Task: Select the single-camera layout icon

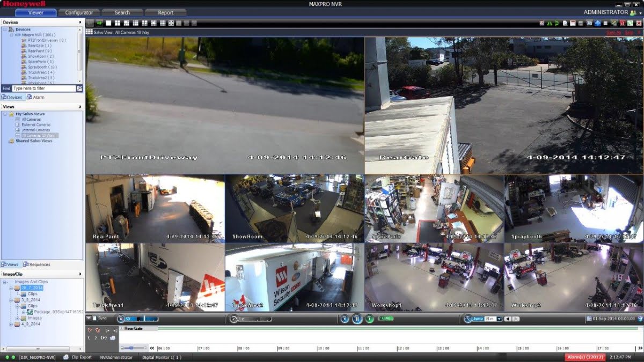Action: click(x=108, y=23)
